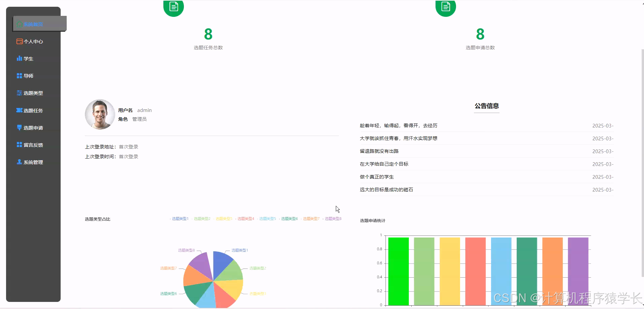Select the 选题类型 sidebar icon
The height and width of the screenshot is (309, 644).
tap(19, 93)
